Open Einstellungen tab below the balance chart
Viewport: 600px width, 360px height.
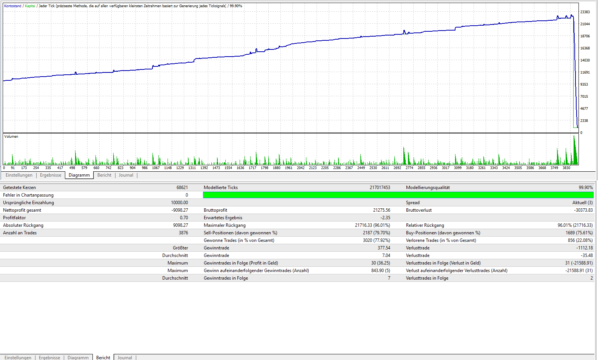click(x=19, y=175)
